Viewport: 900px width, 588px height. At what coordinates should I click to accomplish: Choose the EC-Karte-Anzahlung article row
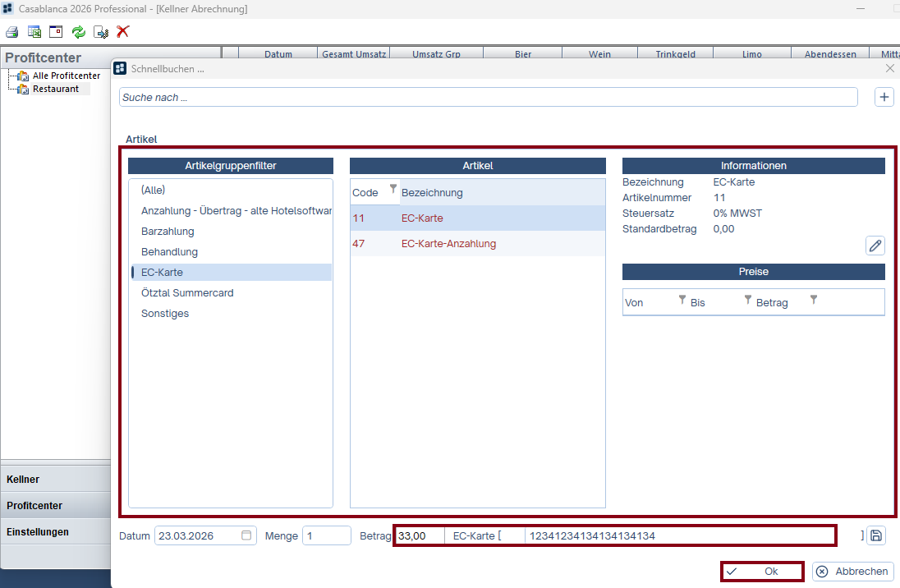point(448,244)
